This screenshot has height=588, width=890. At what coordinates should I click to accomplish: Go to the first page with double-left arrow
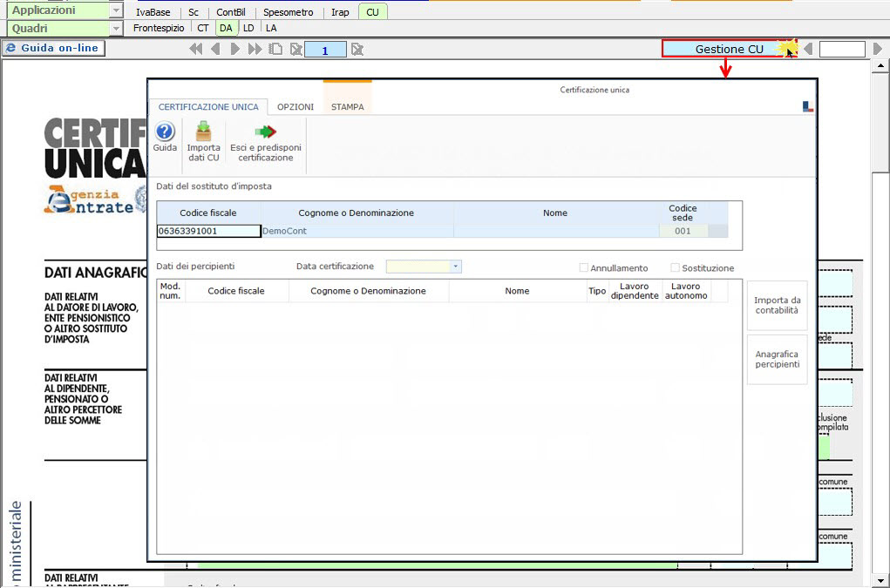click(x=196, y=50)
